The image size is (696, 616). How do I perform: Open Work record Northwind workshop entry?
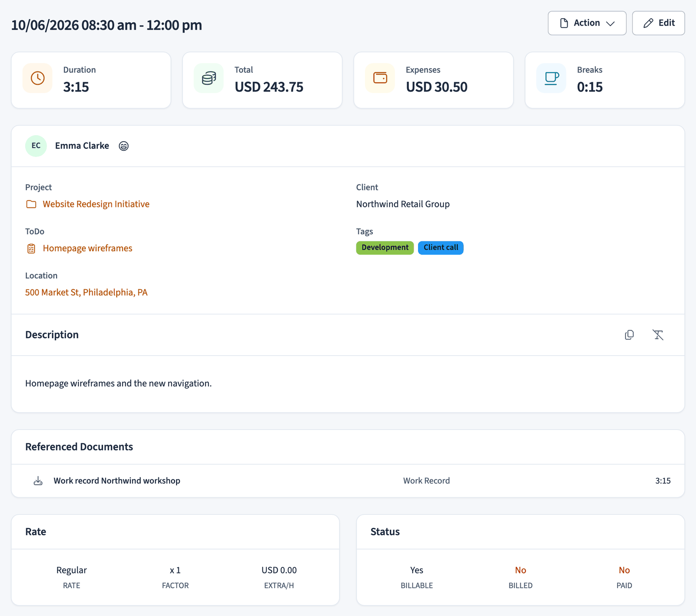117,481
